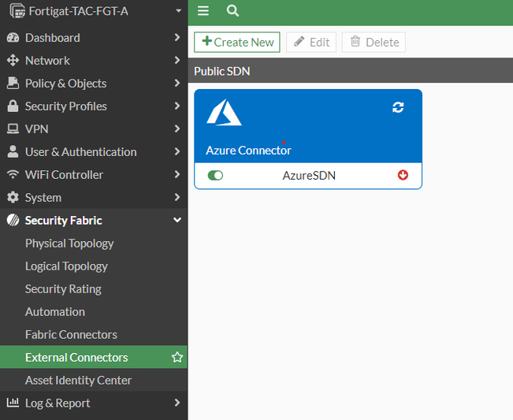The width and height of the screenshot is (513, 420).
Task: Click the VPN laptop icon
Action: 13,129
